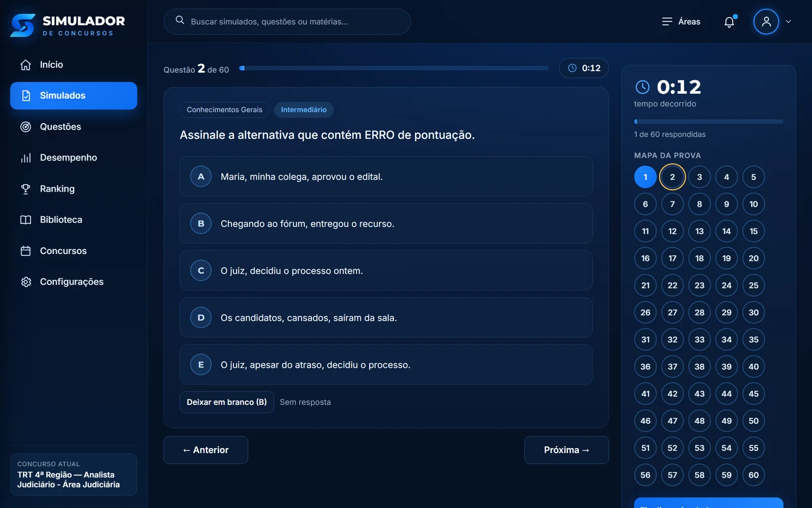Choose alternative D about candidatos
The image size is (812, 508).
pos(386,317)
